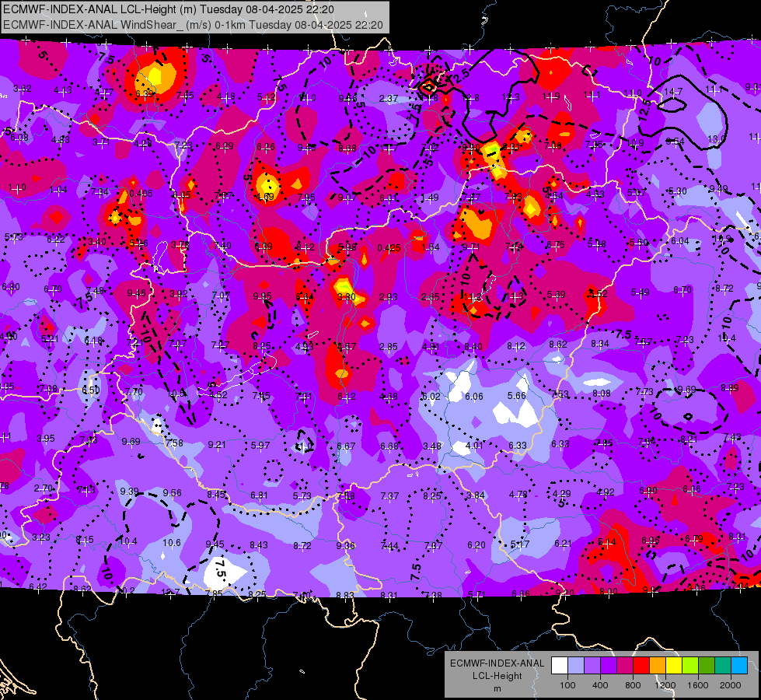
Task: Click ECMWF-INDEX-ANAL text inside the legend box
Action: (x=497, y=663)
